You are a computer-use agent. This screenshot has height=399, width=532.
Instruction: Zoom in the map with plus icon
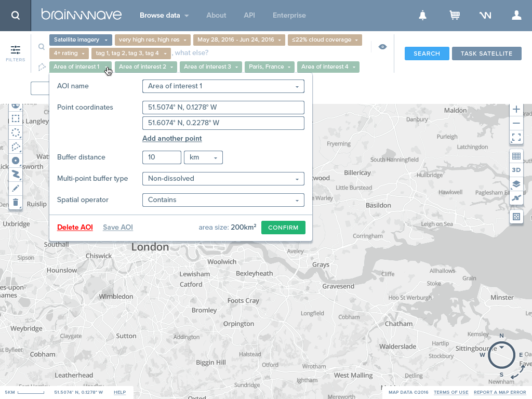pyautogui.click(x=516, y=109)
